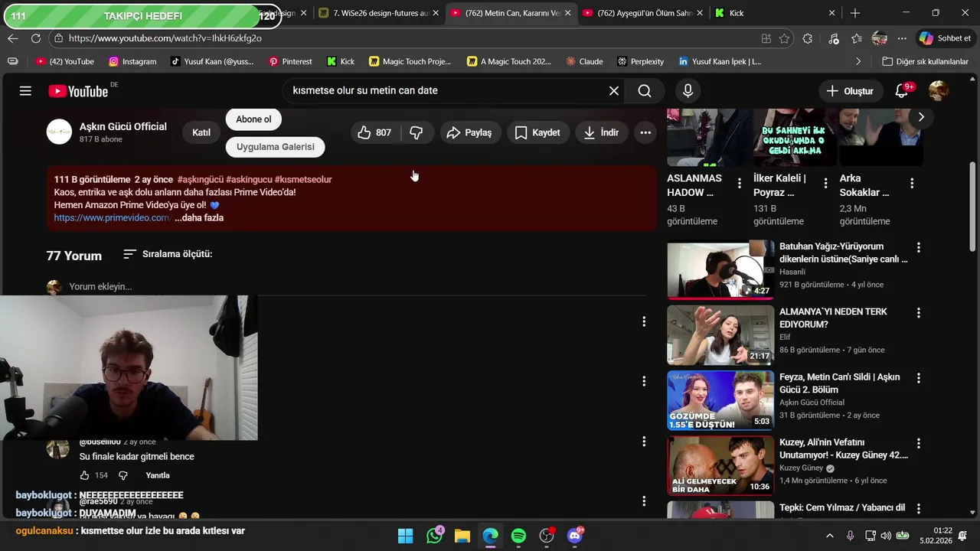Open Edge favorites list icon
The image size is (980, 551).
(x=857, y=38)
